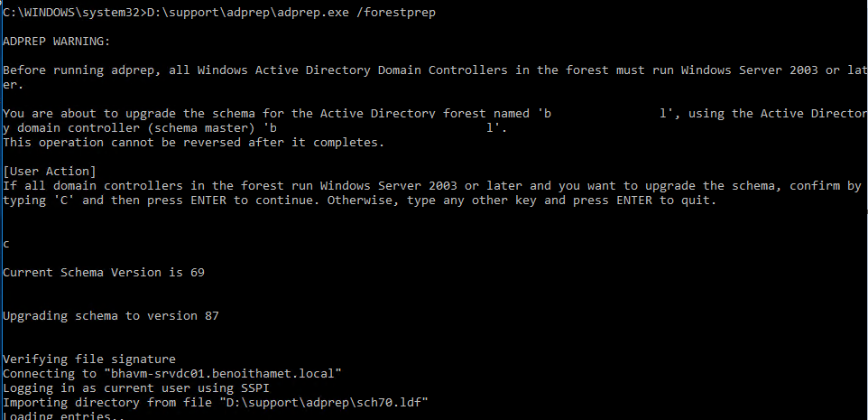
Task: Click the 'Loading entries..' line
Action: (63, 415)
